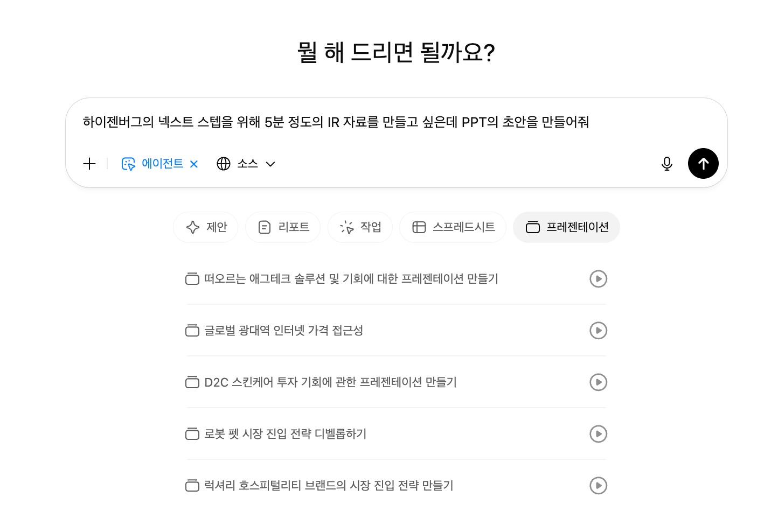Click the globe icon next to 소스

223,164
